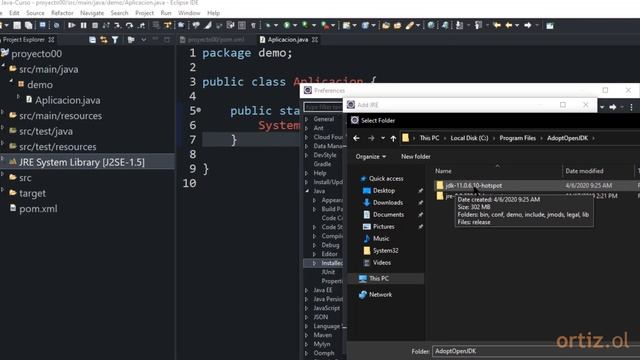Select Downloads under Quick access
Viewport: 640px width, 360px height.
(388, 203)
